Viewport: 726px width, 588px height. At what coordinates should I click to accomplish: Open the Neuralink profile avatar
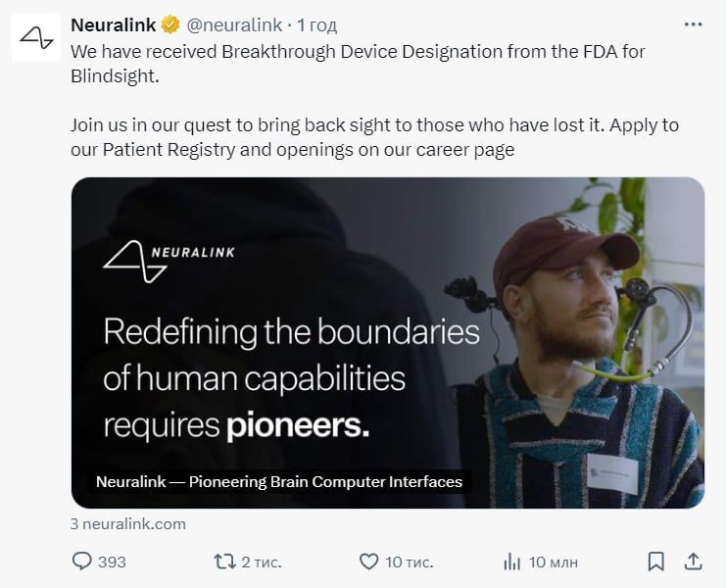tap(37, 38)
